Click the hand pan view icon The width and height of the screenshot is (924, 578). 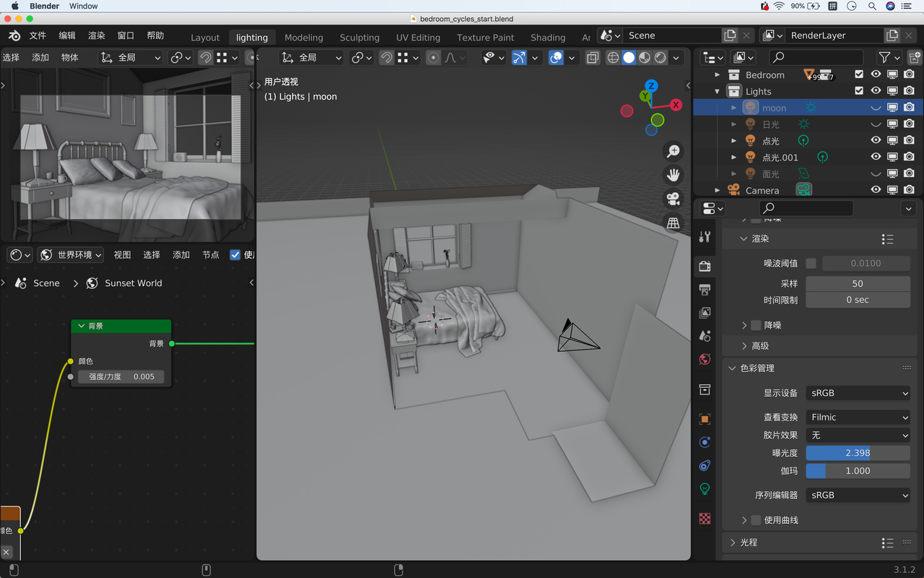pyautogui.click(x=673, y=175)
